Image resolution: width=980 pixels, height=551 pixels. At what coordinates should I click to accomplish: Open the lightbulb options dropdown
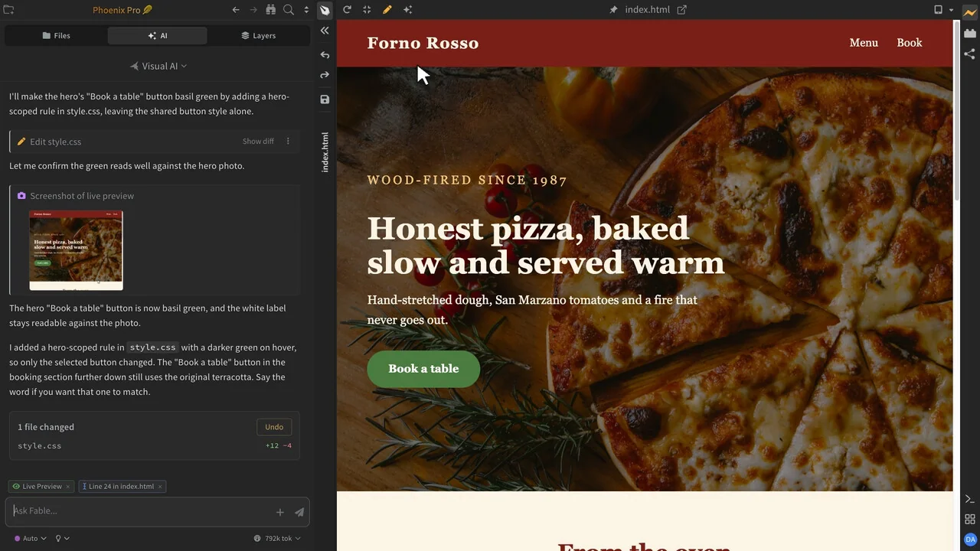pos(62,539)
